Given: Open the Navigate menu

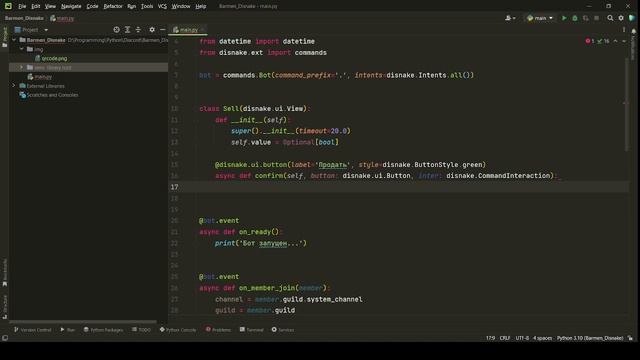Looking at the screenshot, I should click(x=71, y=7).
